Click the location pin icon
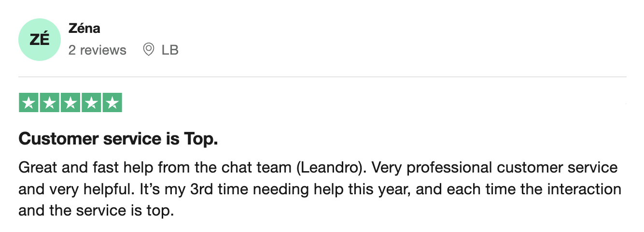 click(x=149, y=50)
